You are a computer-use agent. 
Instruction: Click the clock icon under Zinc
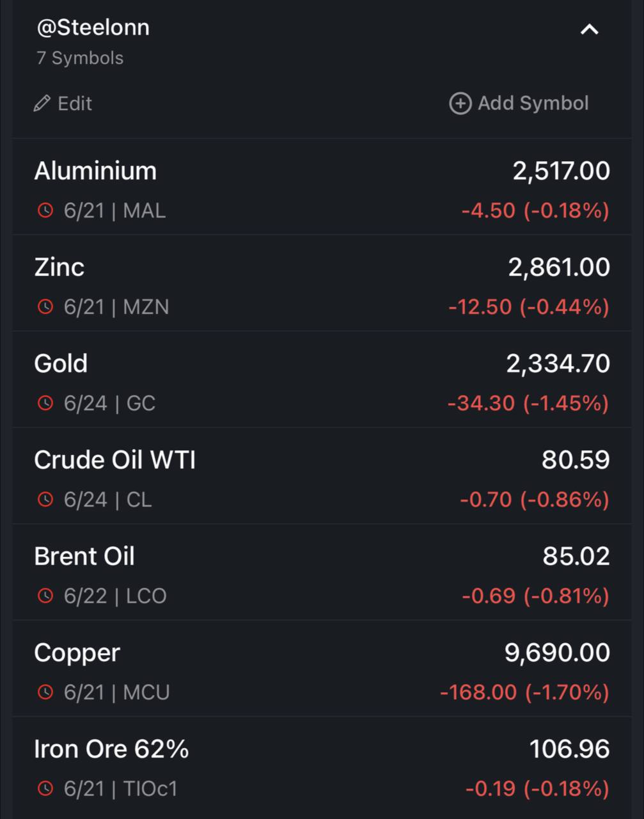coord(45,306)
